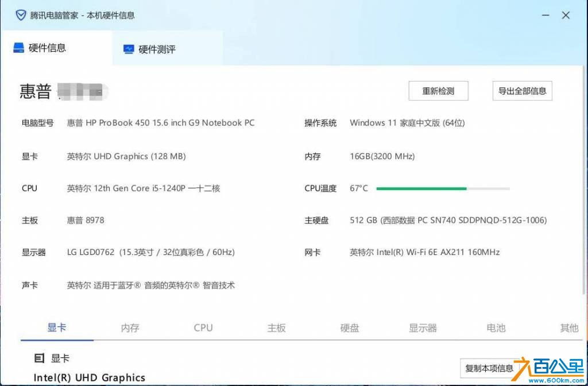Click the 惠普 computer name heading
The image size is (588, 386).
point(34,92)
